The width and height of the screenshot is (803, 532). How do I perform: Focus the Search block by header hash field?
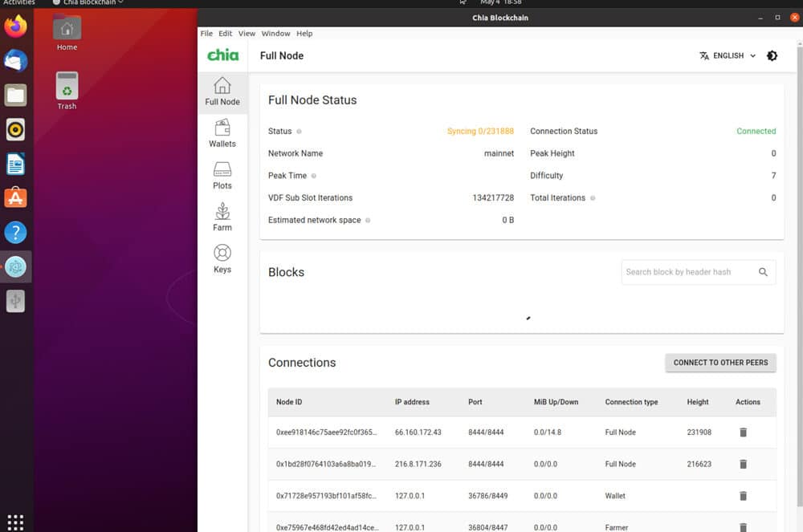[689, 272]
